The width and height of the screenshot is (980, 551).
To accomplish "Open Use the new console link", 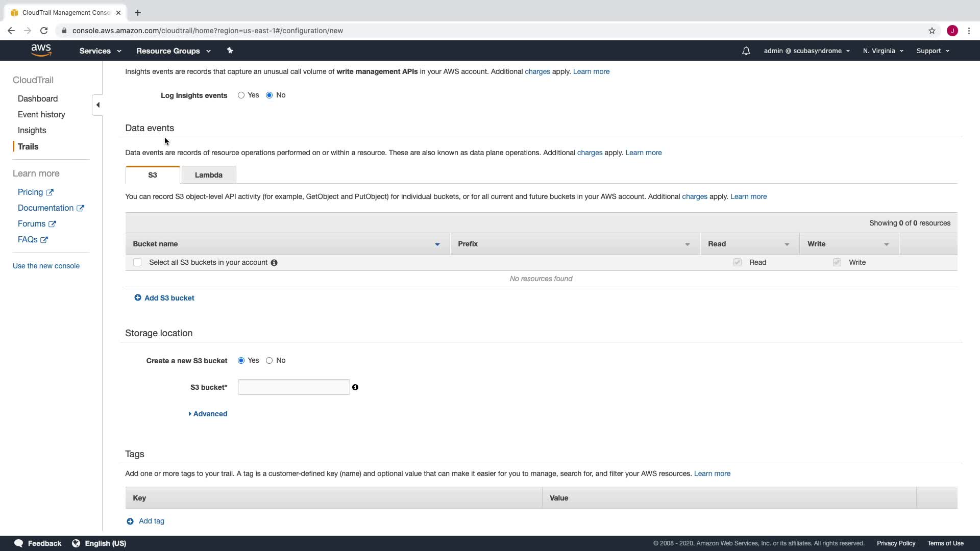I will (x=46, y=266).
